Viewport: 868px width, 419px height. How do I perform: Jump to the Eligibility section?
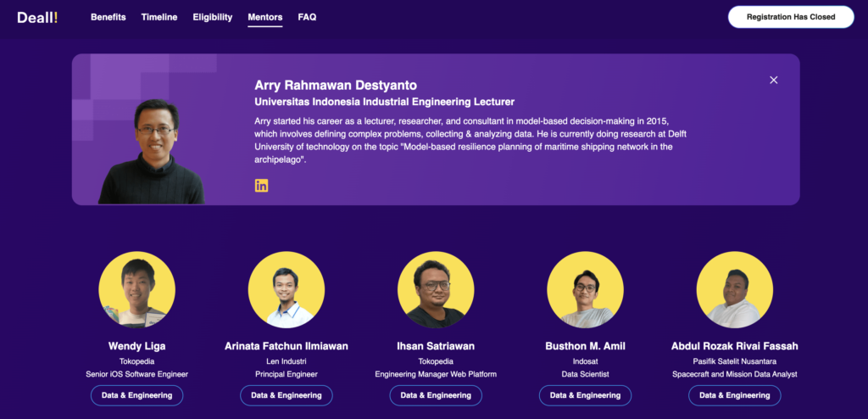213,17
